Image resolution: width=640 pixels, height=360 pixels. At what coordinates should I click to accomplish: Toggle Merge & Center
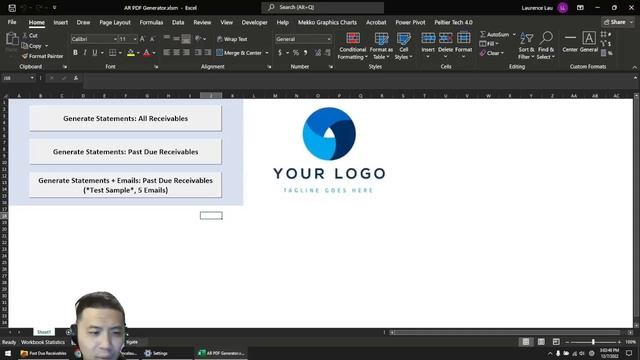pos(239,53)
